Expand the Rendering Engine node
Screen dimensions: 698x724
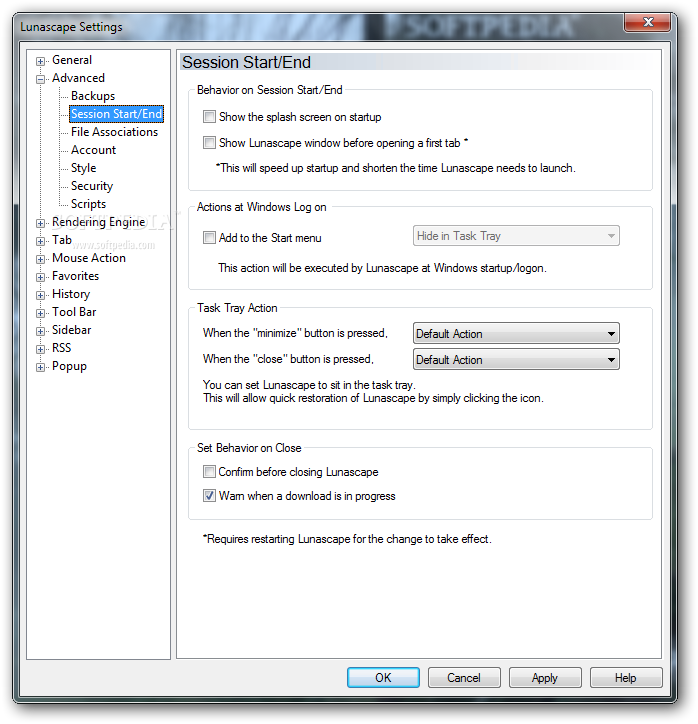[41, 223]
